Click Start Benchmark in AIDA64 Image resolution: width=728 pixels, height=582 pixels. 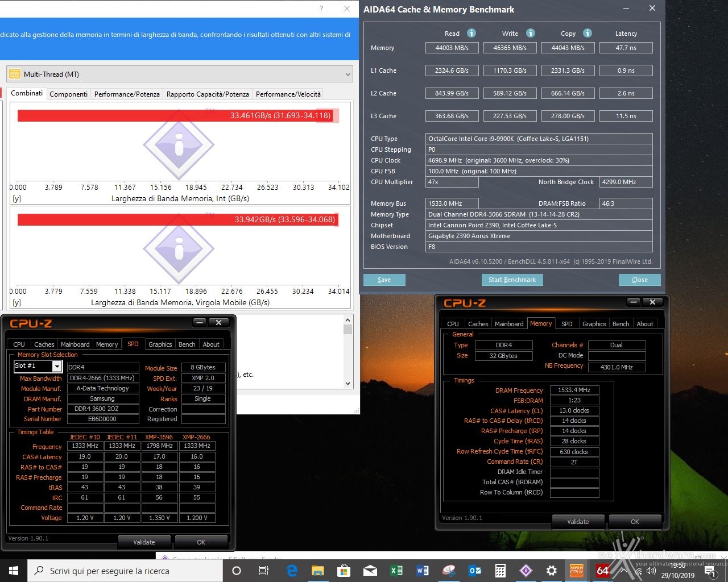point(512,280)
